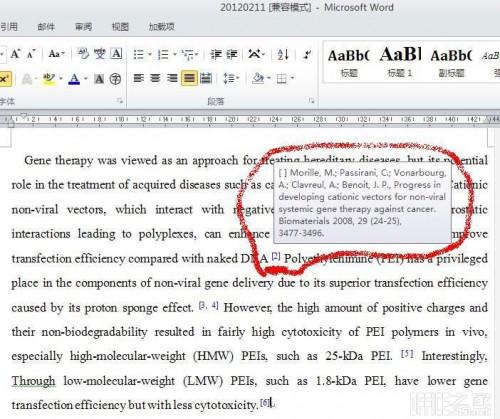
Task: Toggle show/hide paragraph marks
Action: point(307,54)
